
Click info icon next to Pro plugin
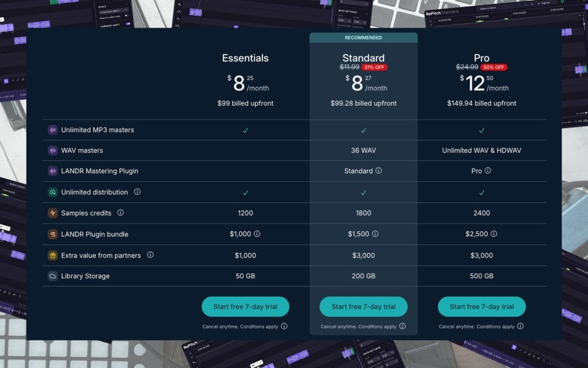tap(488, 171)
